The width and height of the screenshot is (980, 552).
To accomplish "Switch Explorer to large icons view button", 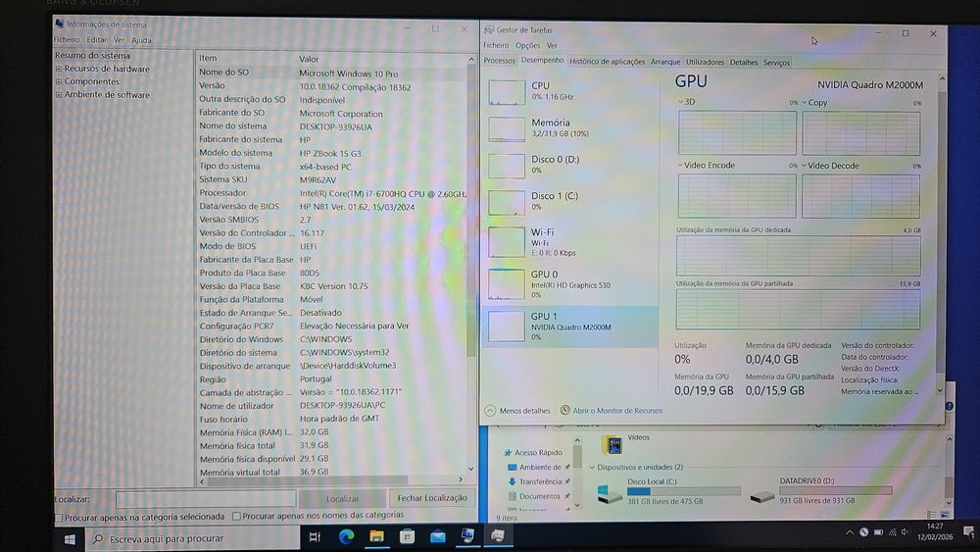I will (x=945, y=515).
